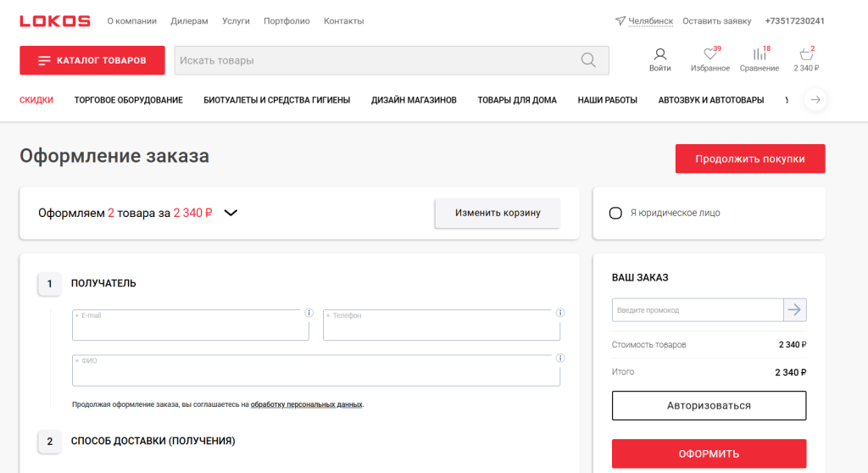The height and width of the screenshot is (473, 868).
Task: Go to Наши работы category
Action: point(607,100)
